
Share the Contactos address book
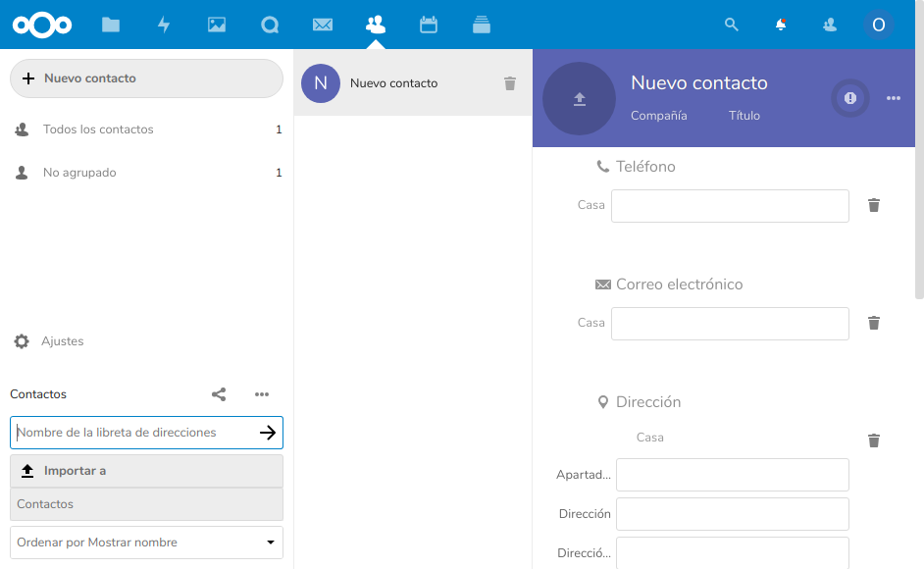click(x=219, y=394)
